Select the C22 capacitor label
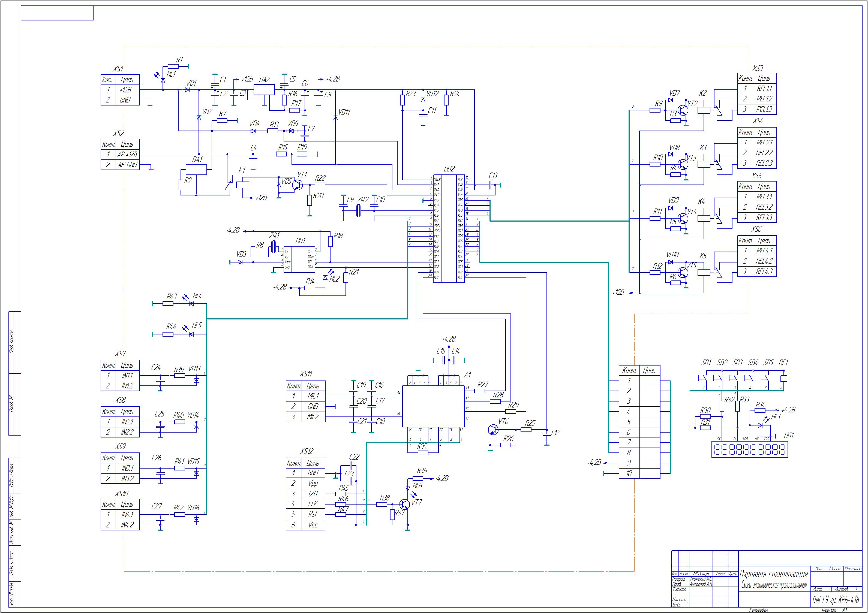This screenshot has height=613, width=868. [354, 457]
